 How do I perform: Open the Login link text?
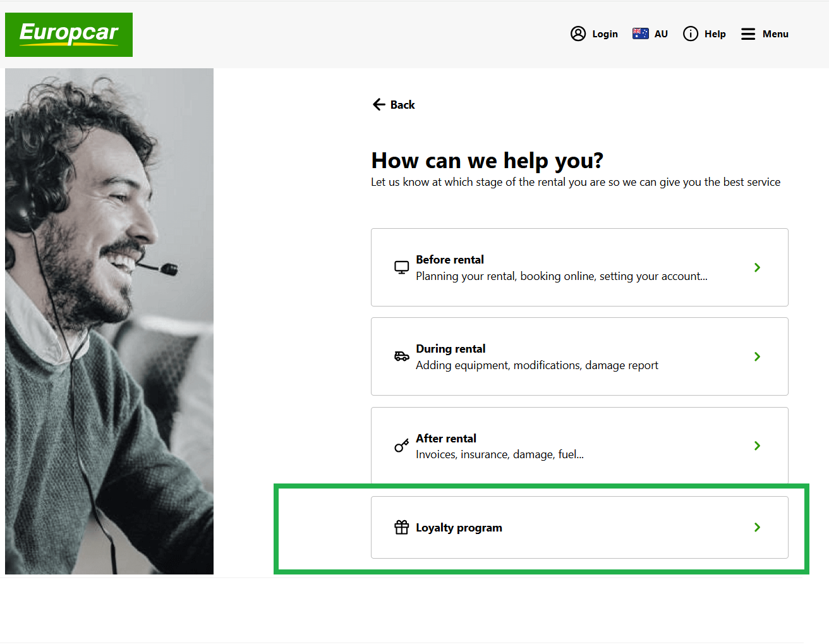pos(605,34)
